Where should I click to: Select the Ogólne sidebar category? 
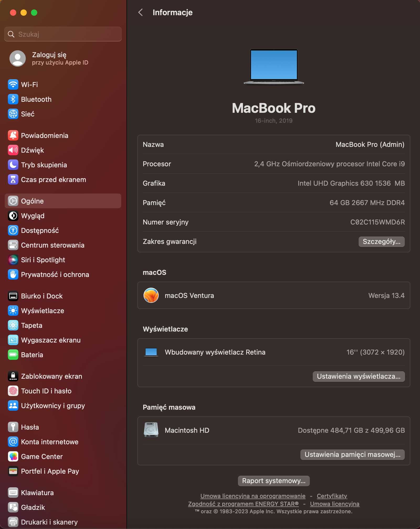(x=63, y=201)
